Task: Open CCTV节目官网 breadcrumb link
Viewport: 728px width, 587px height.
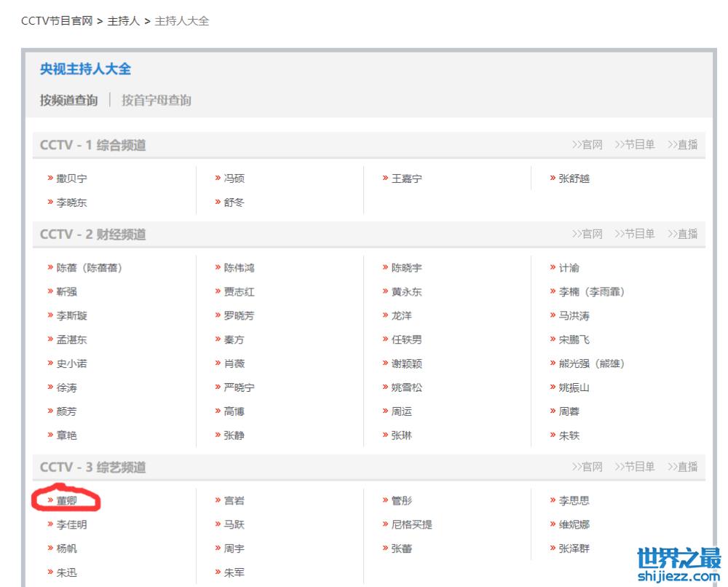Action: pyautogui.click(x=57, y=21)
